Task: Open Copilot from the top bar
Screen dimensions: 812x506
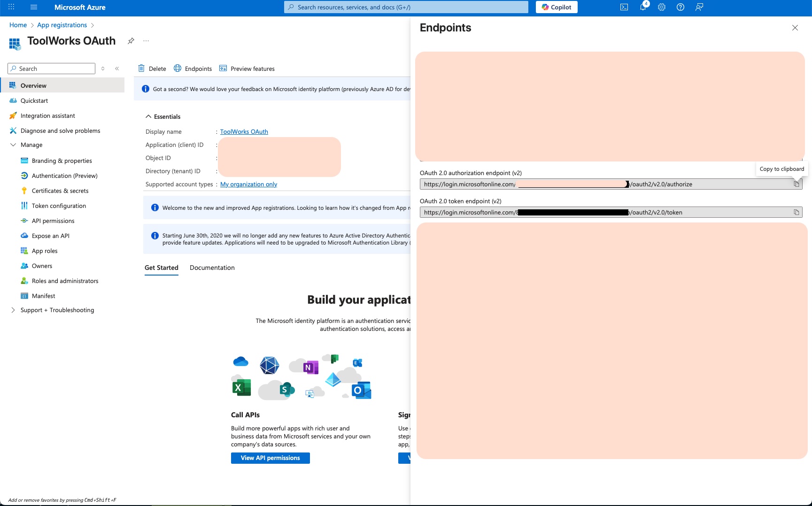Action: point(556,7)
